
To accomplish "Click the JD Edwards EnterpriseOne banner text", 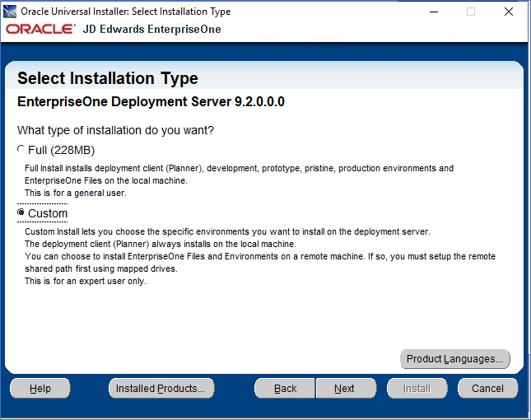I will click(151, 29).
